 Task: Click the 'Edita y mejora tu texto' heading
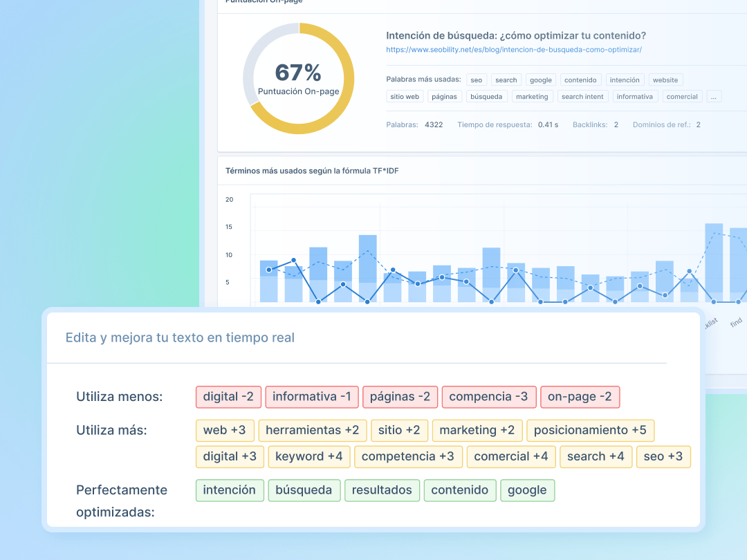[x=180, y=338]
